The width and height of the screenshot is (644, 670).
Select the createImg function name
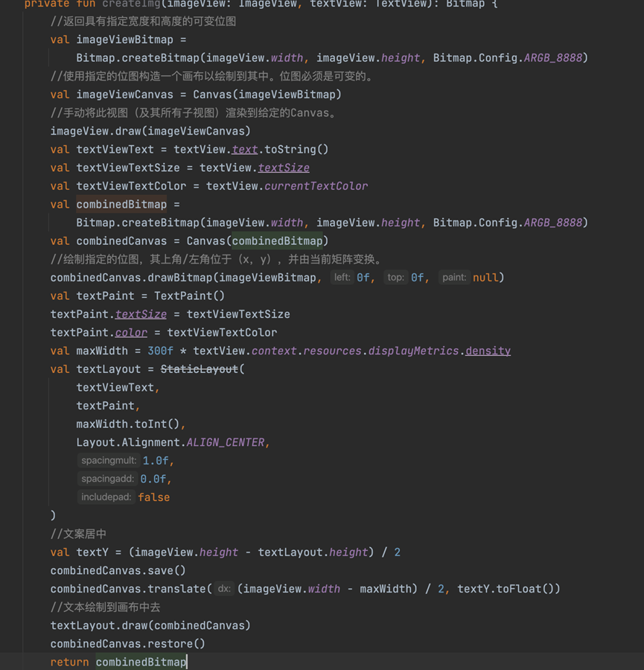tap(132, 4)
